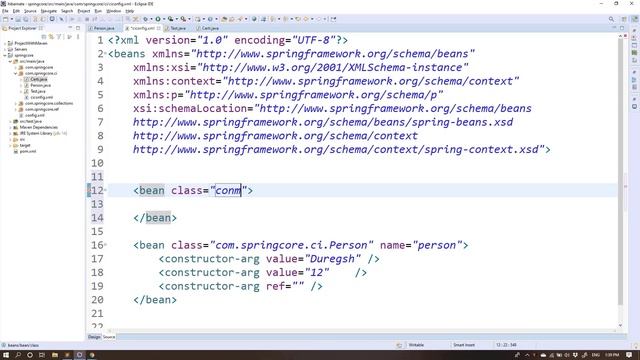Viewport: 640px width, 360px height.
Task: Open the Project menu
Action: click(84, 11)
